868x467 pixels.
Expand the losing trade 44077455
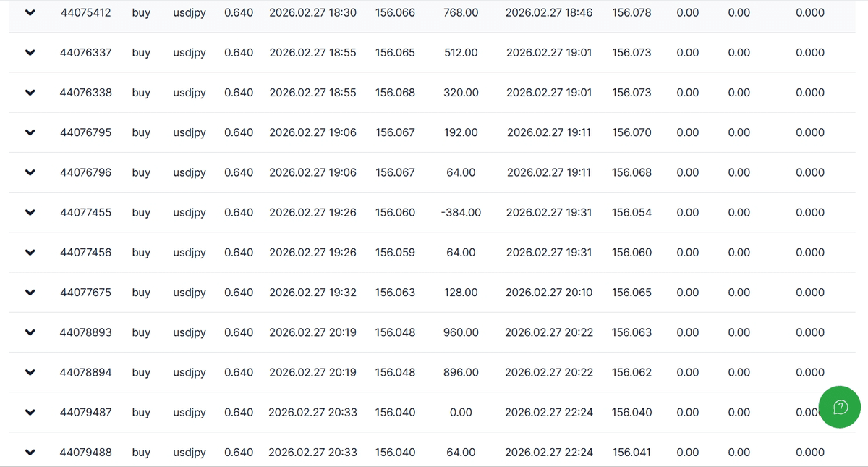pos(30,213)
